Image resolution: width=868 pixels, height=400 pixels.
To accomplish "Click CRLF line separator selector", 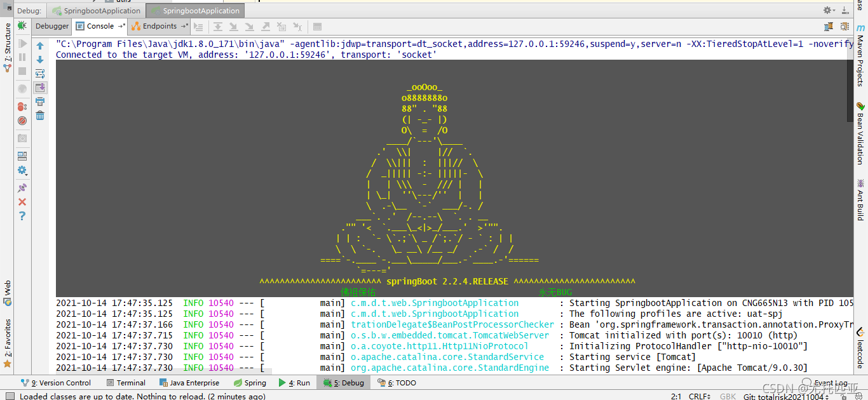I will (x=701, y=396).
